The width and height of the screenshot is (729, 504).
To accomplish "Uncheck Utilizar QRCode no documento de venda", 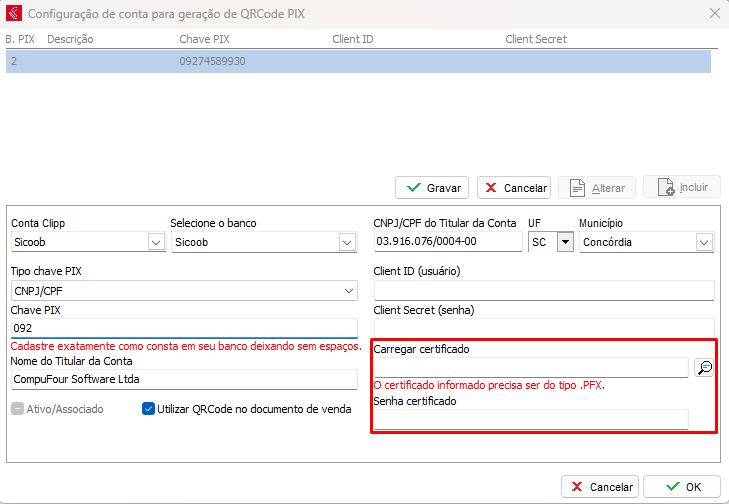I will tap(149, 408).
